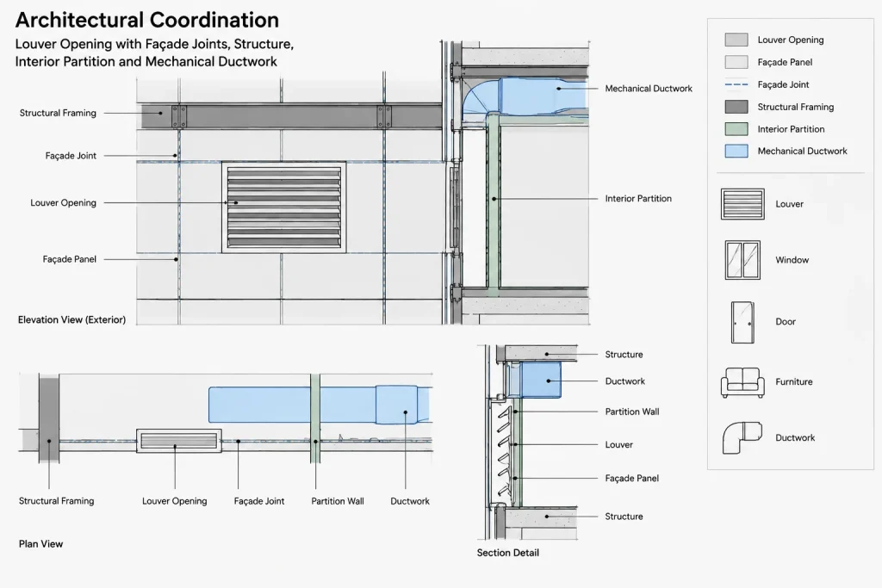Image resolution: width=882 pixels, height=588 pixels.
Task: Click the angled louver blades in section detail
Action: click(504, 451)
